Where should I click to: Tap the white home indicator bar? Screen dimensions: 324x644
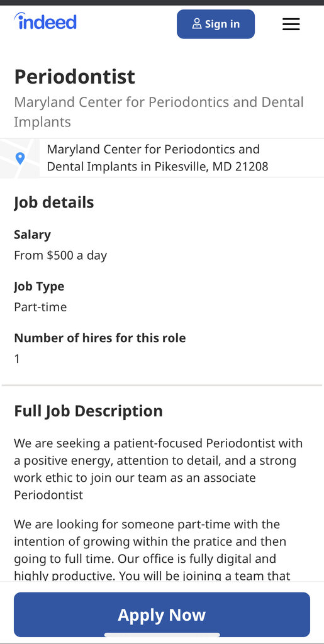(x=162, y=635)
